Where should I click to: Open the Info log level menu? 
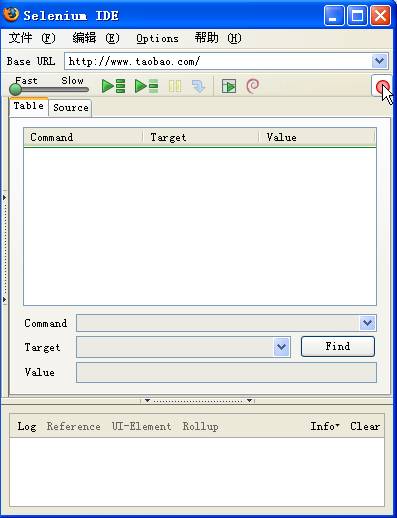[325, 426]
